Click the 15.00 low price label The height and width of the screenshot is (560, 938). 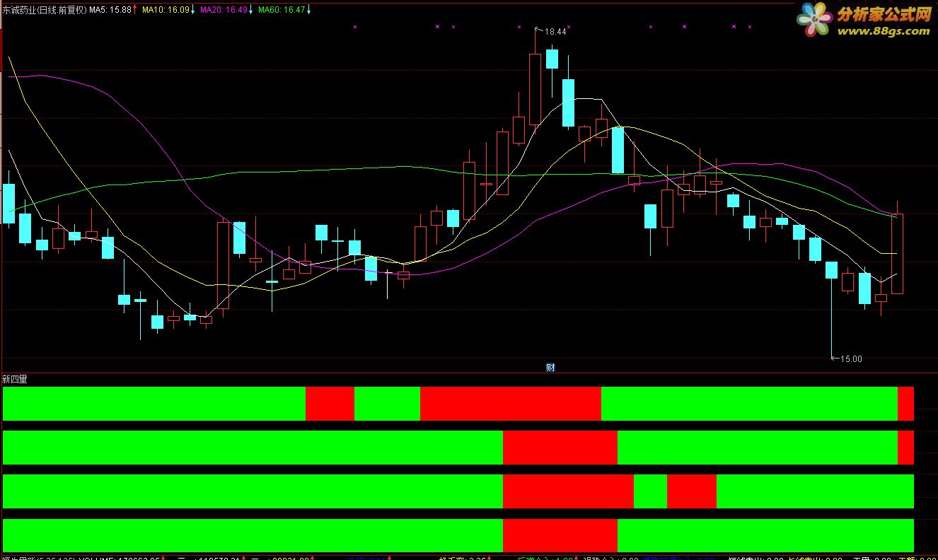[x=851, y=359]
